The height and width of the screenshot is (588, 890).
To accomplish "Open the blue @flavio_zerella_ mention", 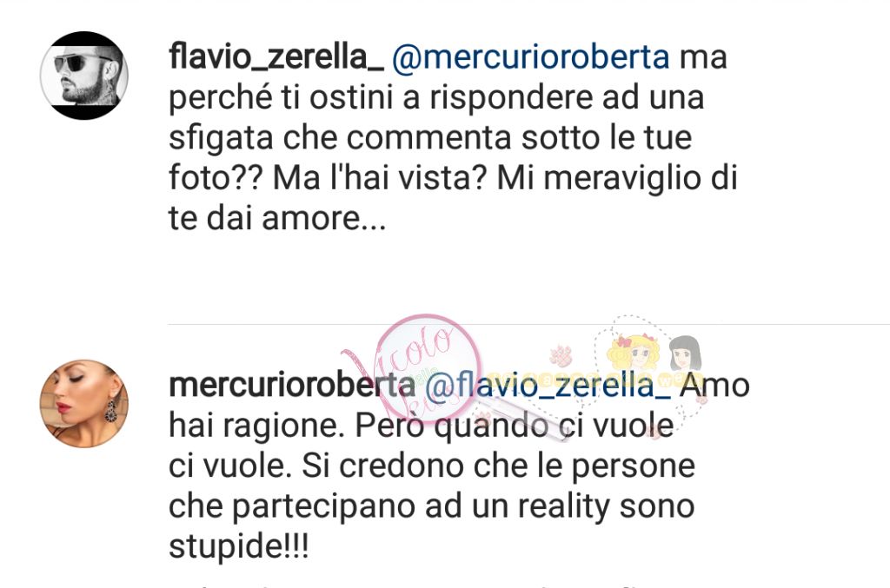I will point(548,386).
